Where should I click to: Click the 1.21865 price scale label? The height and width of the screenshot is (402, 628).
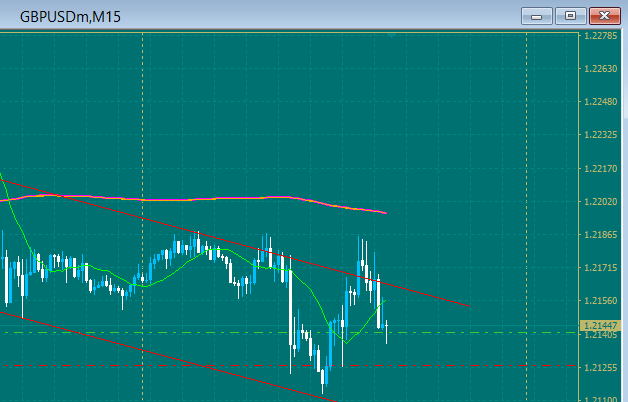point(601,235)
